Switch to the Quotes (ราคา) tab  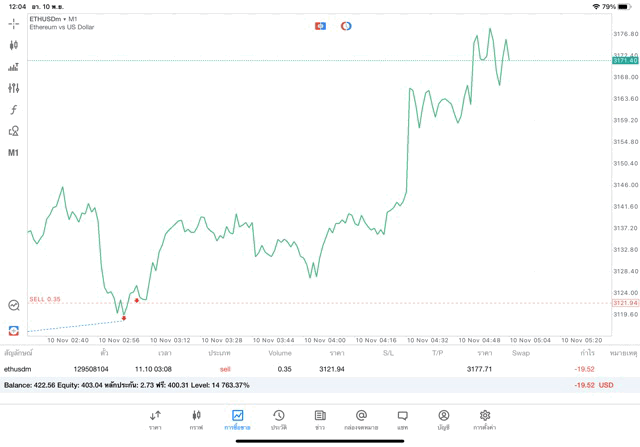coord(155,419)
